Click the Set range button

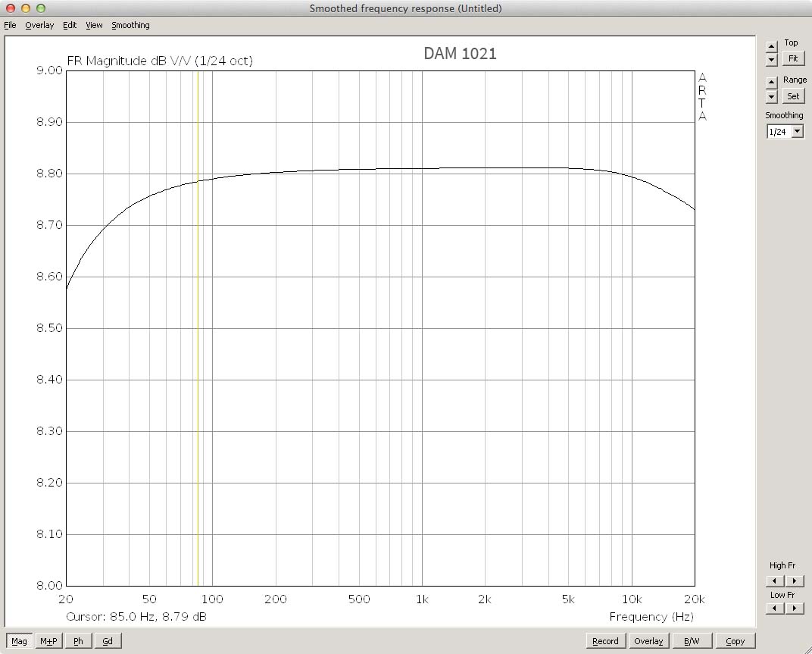(x=793, y=96)
